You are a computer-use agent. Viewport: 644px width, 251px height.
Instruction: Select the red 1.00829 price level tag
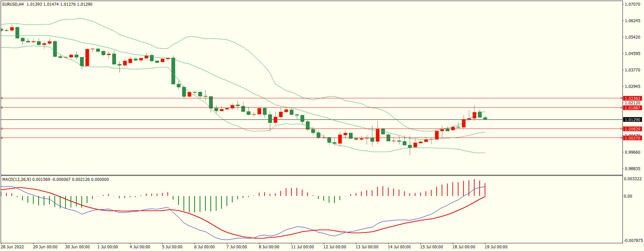[x=632, y=129]
